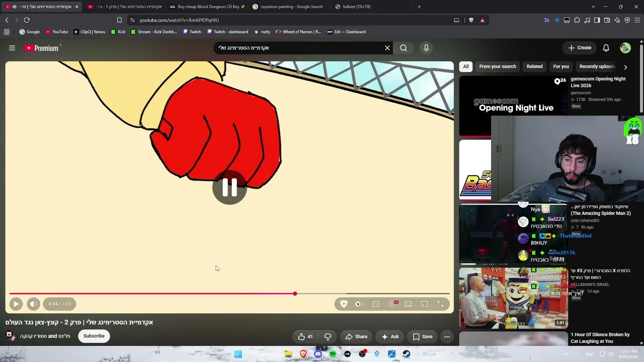Open the gamescom Opening Night Live thumbnail

pos(513,106)
